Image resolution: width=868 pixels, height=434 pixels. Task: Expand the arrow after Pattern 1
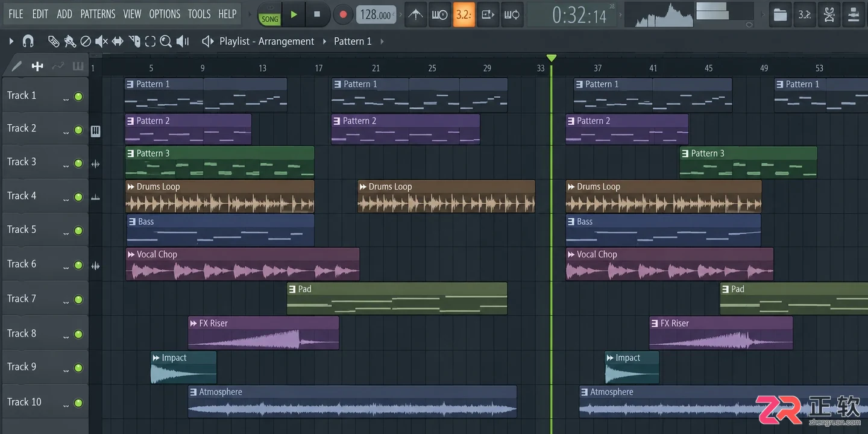tap(382, 41)
